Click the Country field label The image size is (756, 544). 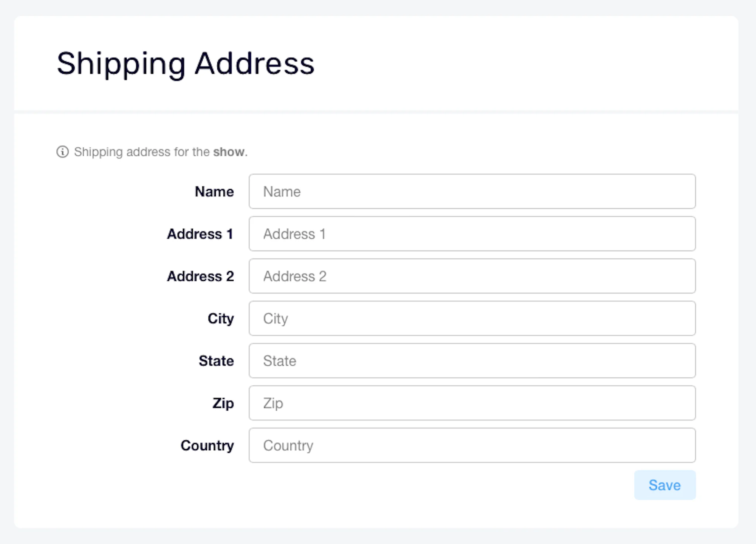[x=207, y=446]
